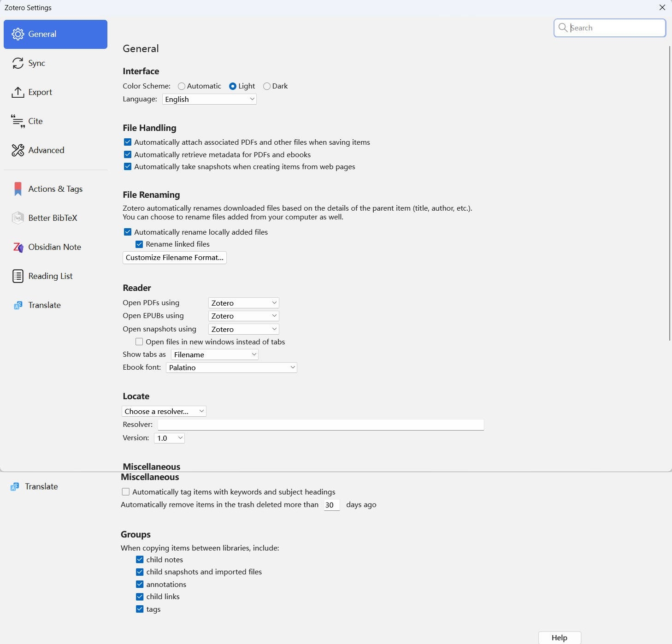The height and width of the screenshot is (644, 672).
Task: Close the Zotero Settings window
Action: pos(662,7)
